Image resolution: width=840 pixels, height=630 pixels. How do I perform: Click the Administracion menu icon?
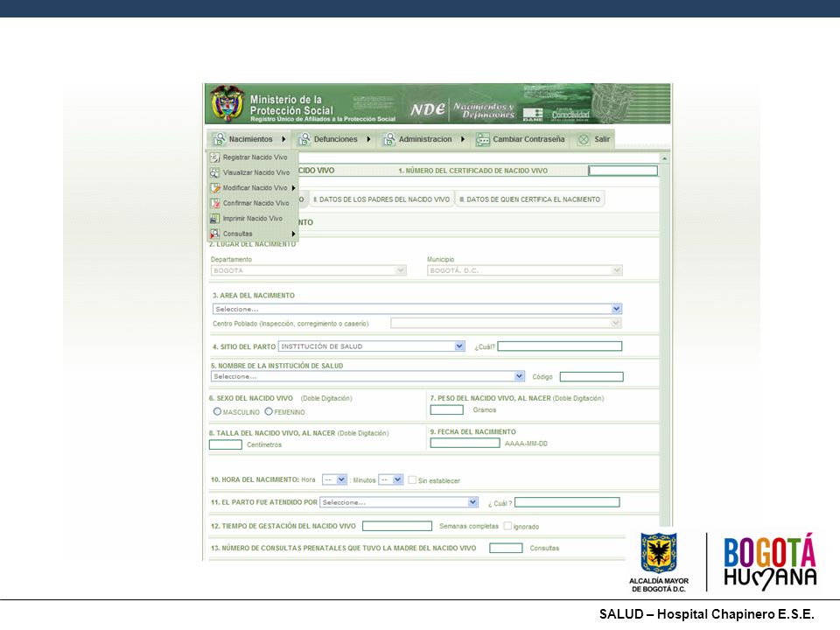coord(388,139)
